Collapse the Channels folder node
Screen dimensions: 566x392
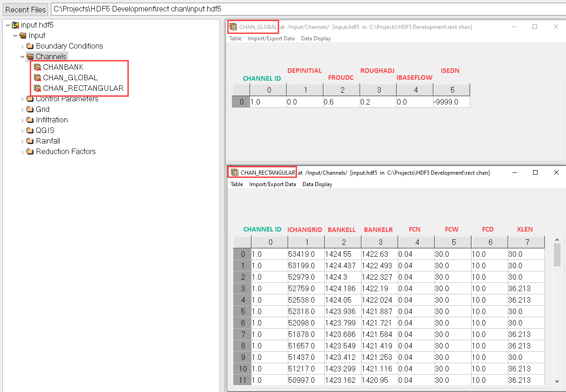click(22, 57)
